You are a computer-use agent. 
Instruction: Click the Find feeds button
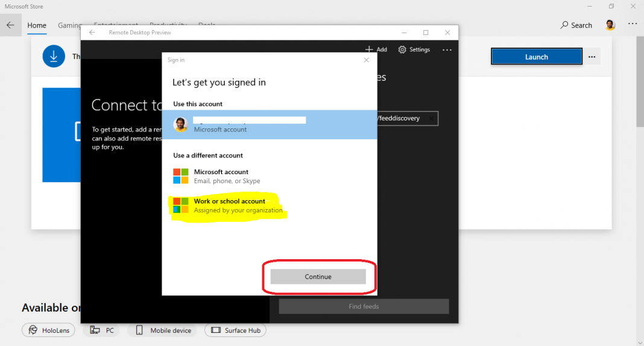click(364, 306)
